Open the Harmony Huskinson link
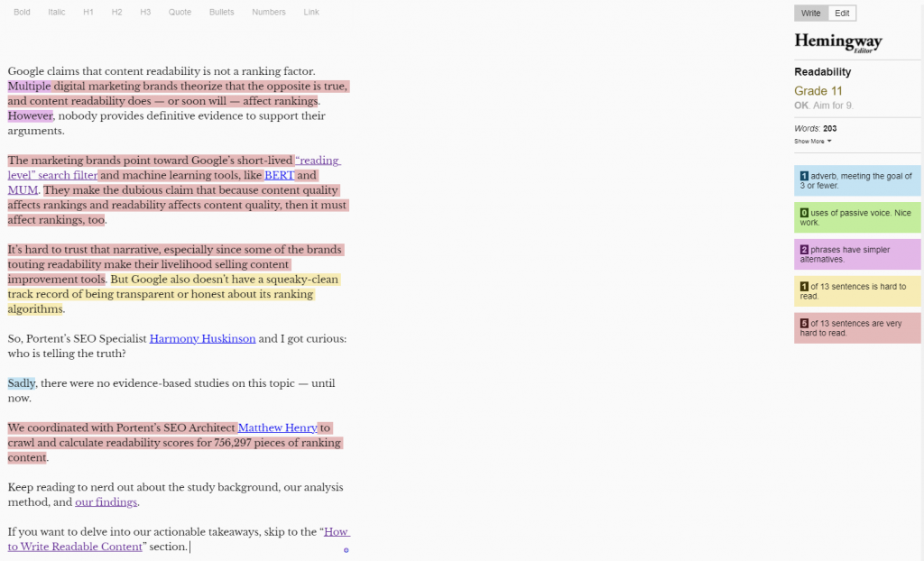924x561 pixels. pos(202,339)
